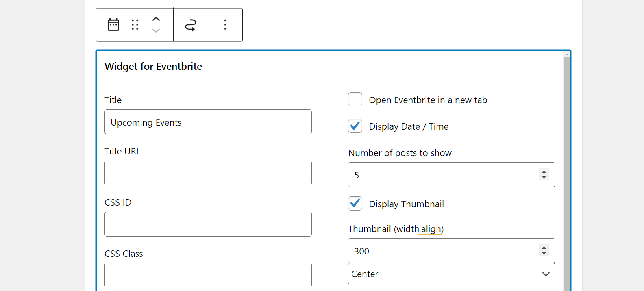644x291 pixels.
Task: Click the move to widget area icon
Action: pyautogui.click(x=191, y=25)
